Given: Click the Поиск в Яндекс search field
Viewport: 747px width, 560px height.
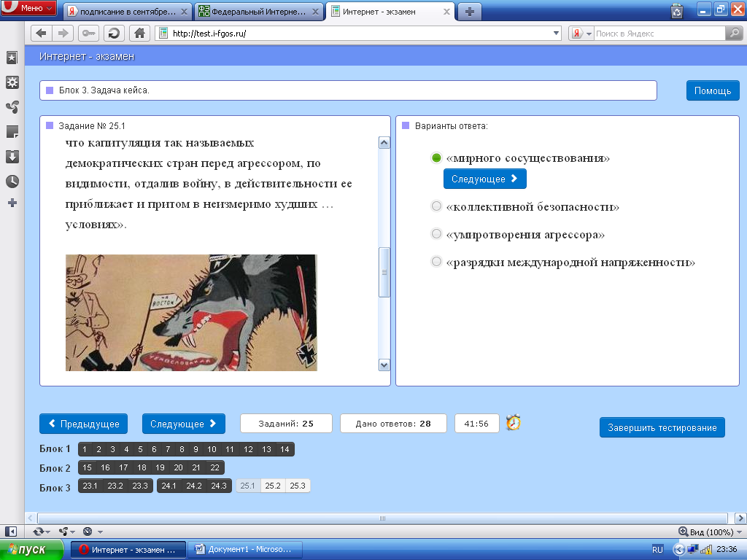Looking at the screenshot, I should tap(659, 34).
